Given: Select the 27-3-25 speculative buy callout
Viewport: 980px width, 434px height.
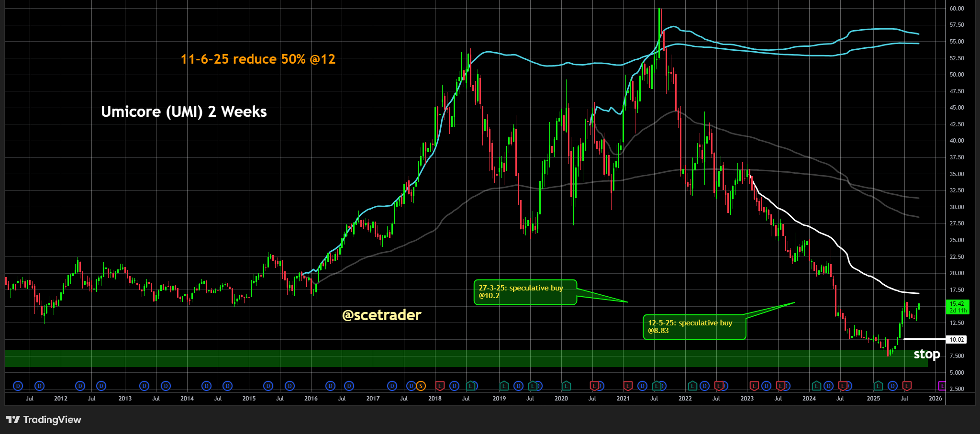Looking at the screenshot, I should click(525, 292).
